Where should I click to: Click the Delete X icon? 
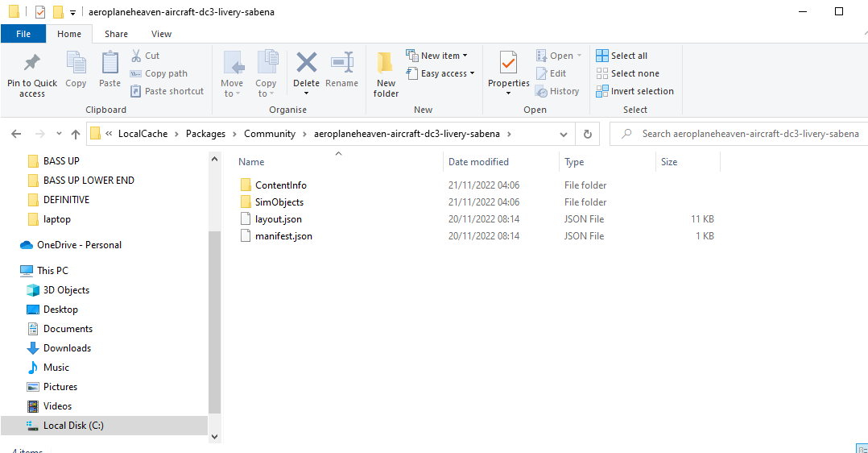click(306, 63)
